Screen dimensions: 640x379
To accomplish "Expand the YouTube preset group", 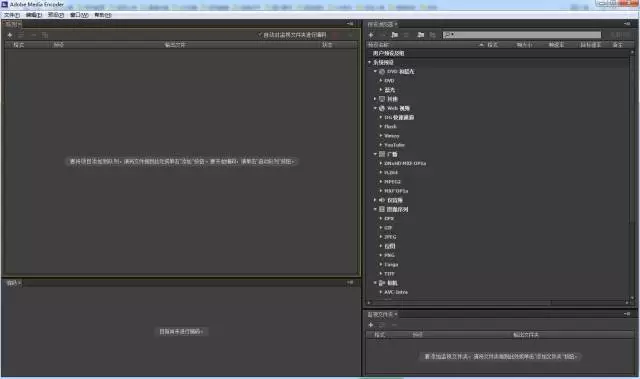I will tap(381, 145).
